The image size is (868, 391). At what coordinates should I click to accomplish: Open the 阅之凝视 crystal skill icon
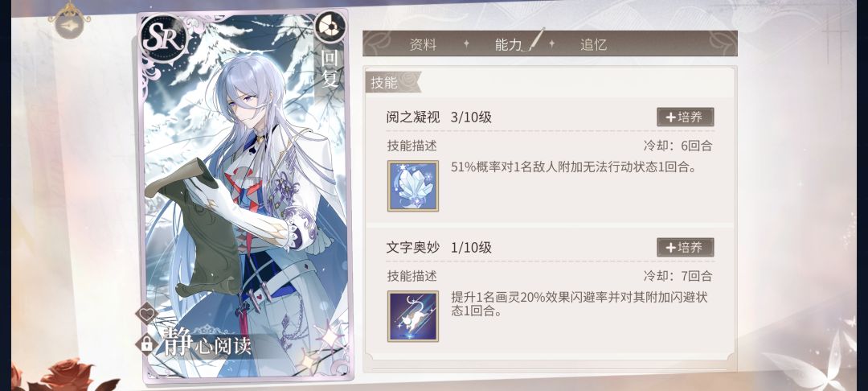(x=413, y=186)
